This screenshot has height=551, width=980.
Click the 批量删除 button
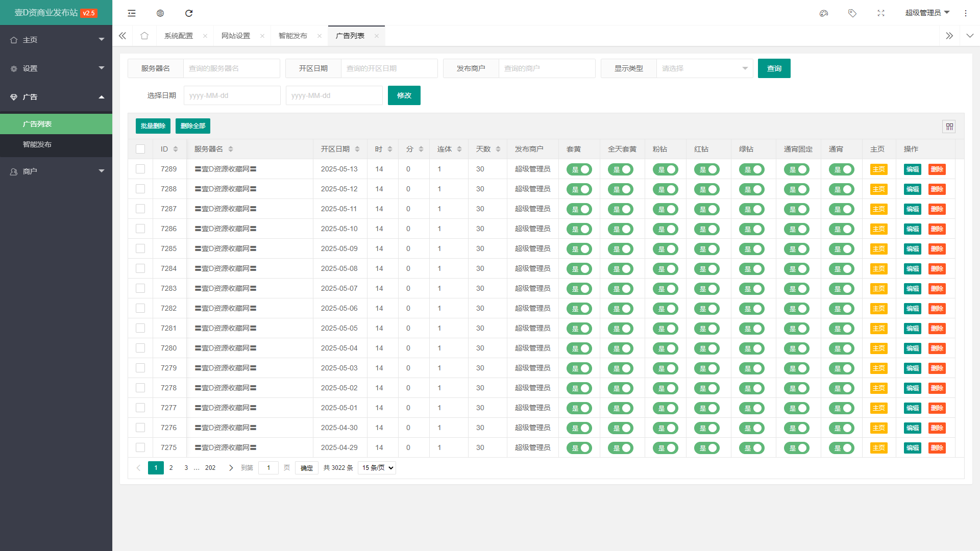(153, 126)
